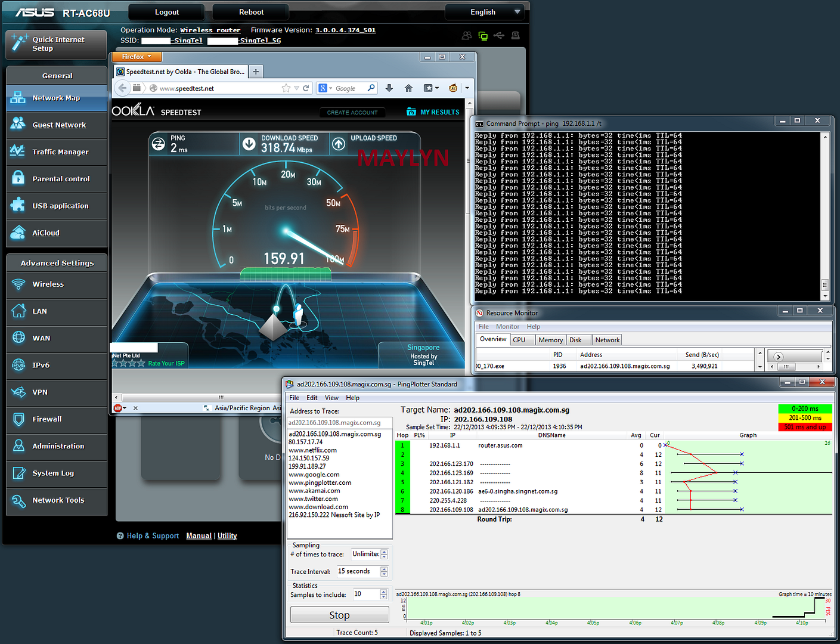Click yellow 201-500 ms legend swatch
This screenshot has width=840, height=644.
tap(805, 417)
